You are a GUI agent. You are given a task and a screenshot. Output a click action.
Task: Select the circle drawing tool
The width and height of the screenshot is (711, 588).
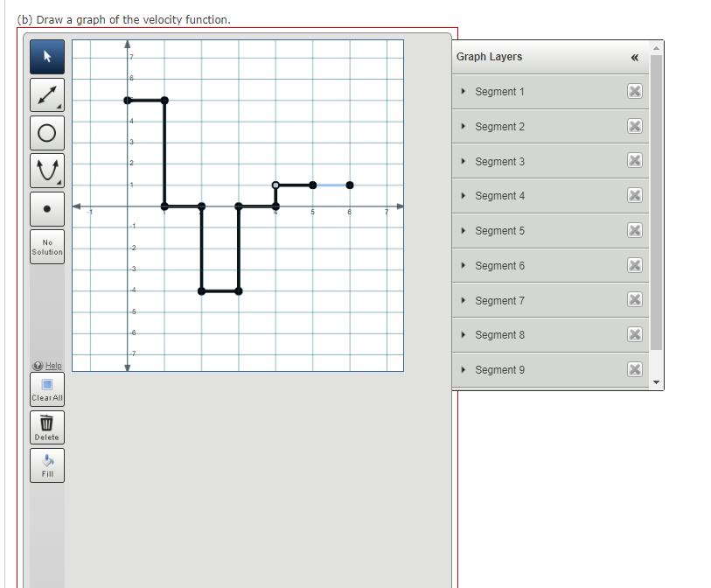(x=46, y=132)
